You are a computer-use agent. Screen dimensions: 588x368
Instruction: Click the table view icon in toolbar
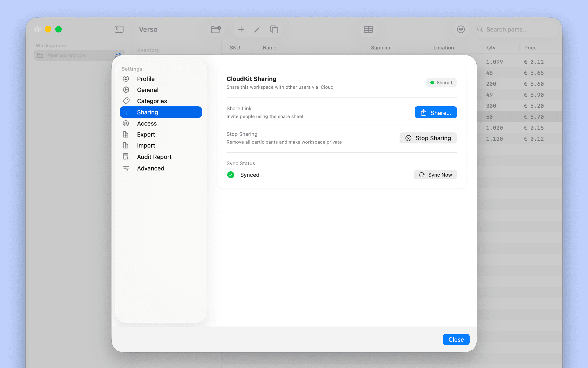(x=368, y=29)
